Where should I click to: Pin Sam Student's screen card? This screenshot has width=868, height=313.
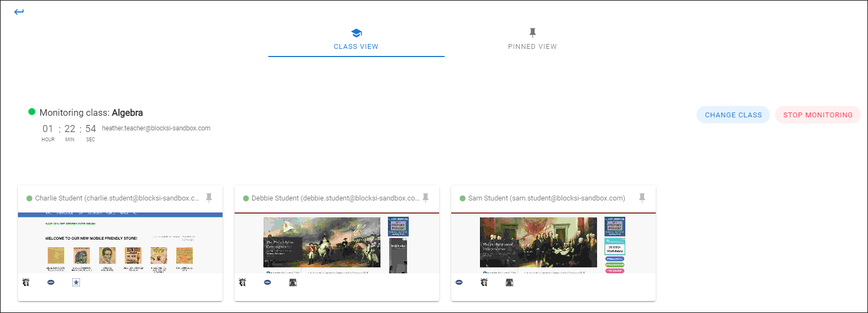click(x=642, y=198)
